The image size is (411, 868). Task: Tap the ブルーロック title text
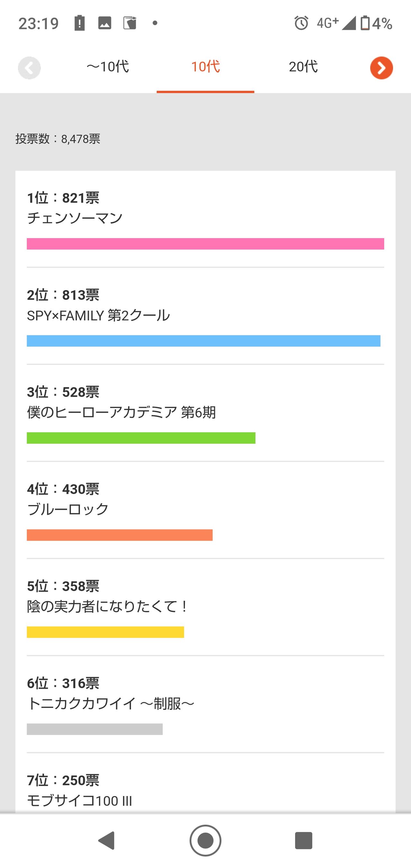68,509
